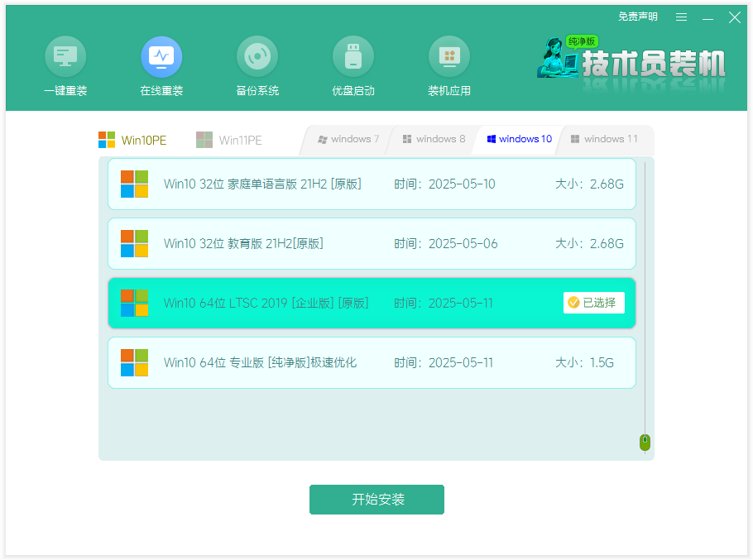
Task: Switch to the windows 10 tab
Action: click(x=519, y=139)
